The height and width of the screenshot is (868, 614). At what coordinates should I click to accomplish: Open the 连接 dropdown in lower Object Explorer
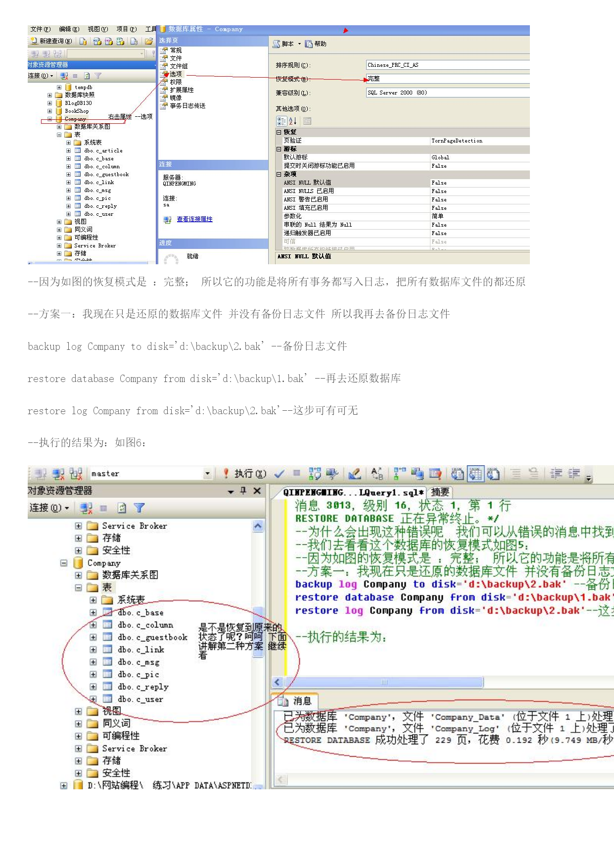click(x=49, y=508)
